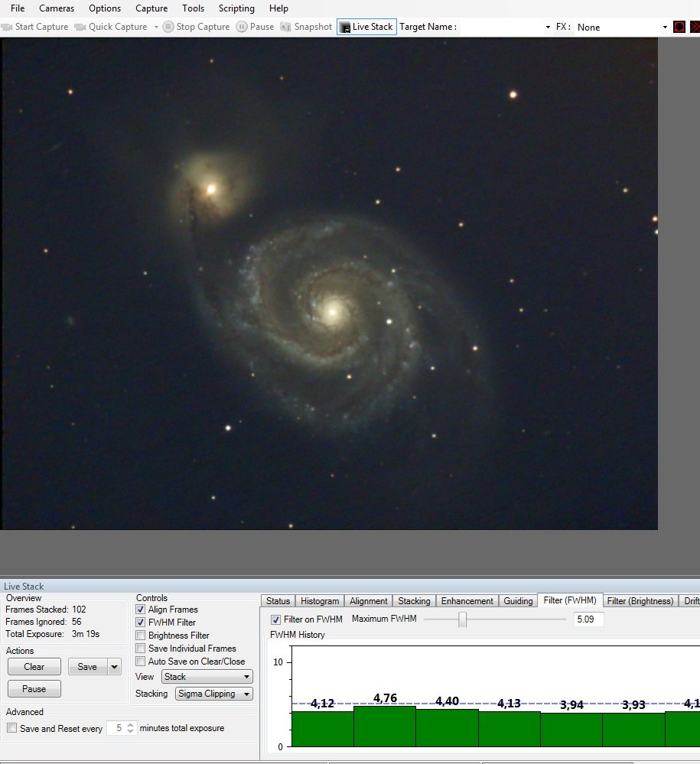Select the Filter (FWHM) tab

(x=570, y=600)
